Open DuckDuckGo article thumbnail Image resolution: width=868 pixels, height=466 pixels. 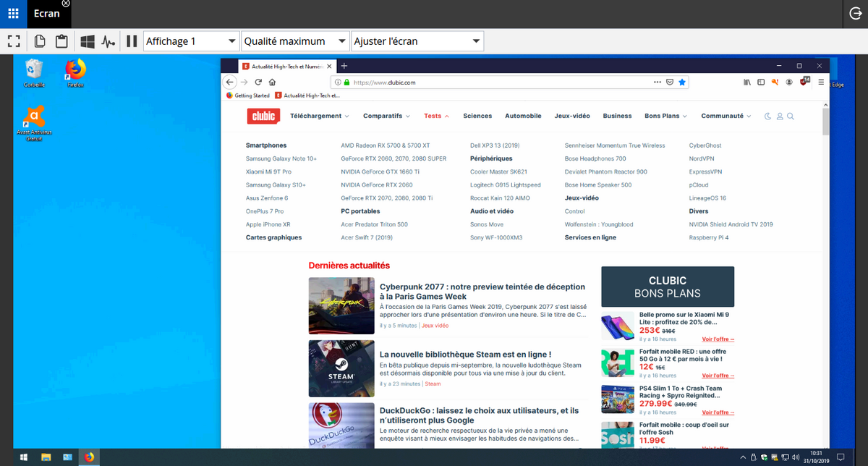pyautogui.click(x=341, y=424)
